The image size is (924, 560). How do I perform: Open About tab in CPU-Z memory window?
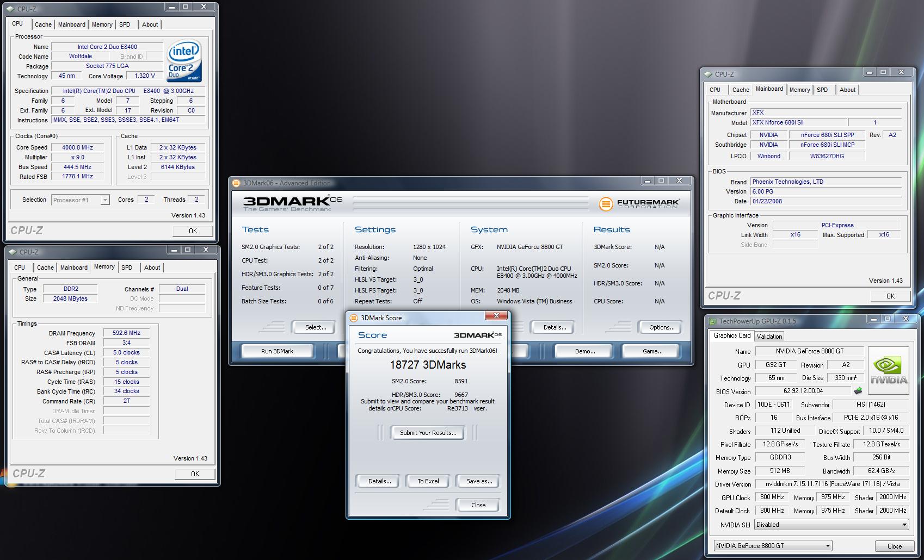pos(152,267)
